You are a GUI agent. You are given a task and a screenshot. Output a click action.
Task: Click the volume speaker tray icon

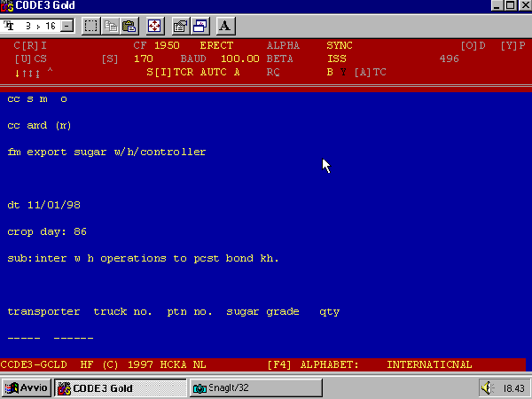[x=487, y=388]
